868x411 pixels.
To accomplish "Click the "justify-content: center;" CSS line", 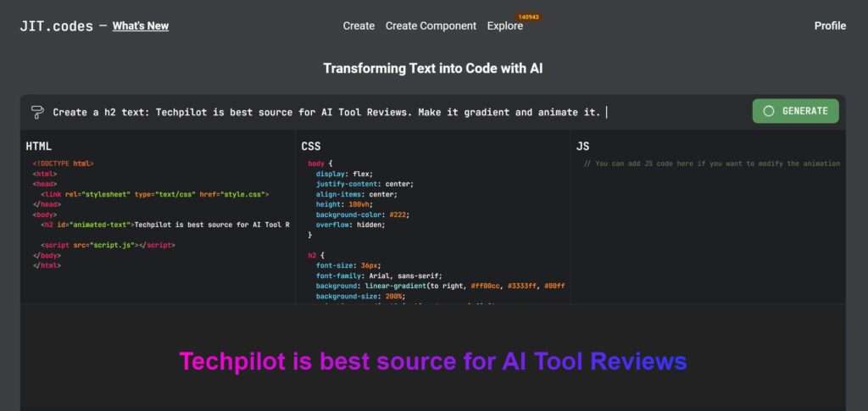I will (364, 184).
